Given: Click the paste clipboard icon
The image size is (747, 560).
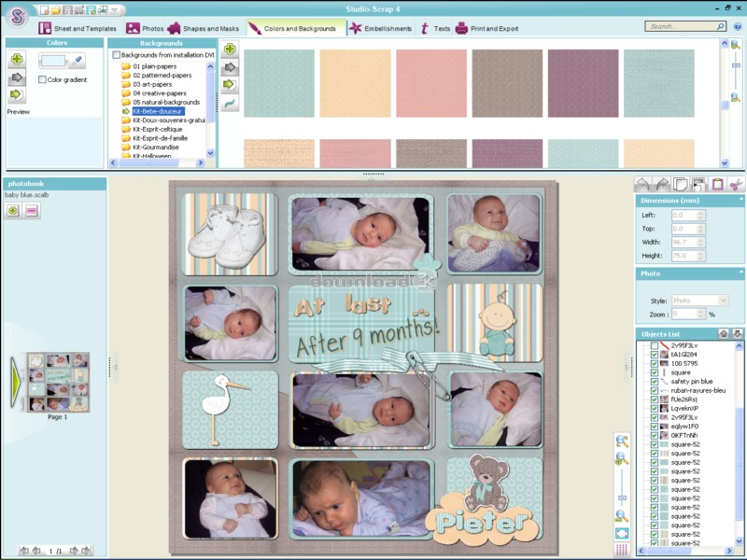Looking at the screenshot, I should click(717, 184).
